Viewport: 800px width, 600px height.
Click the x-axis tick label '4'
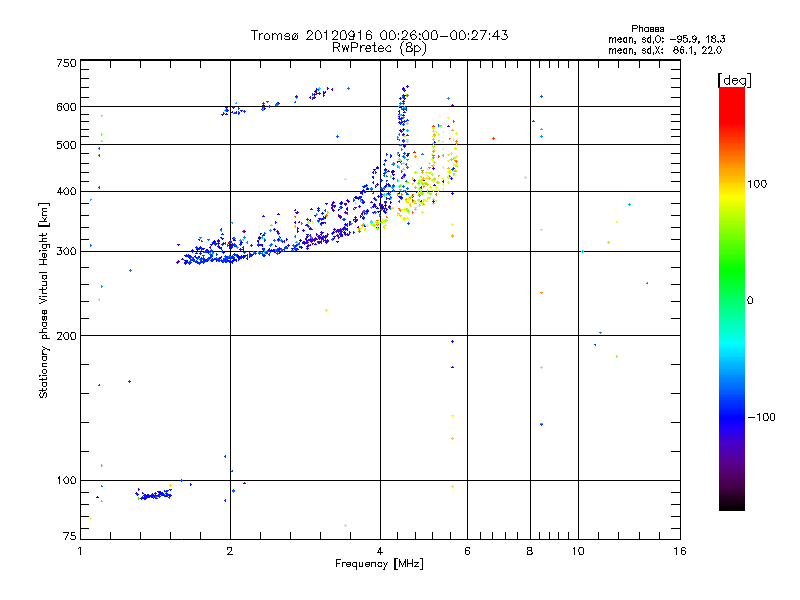tap(380, 551)
